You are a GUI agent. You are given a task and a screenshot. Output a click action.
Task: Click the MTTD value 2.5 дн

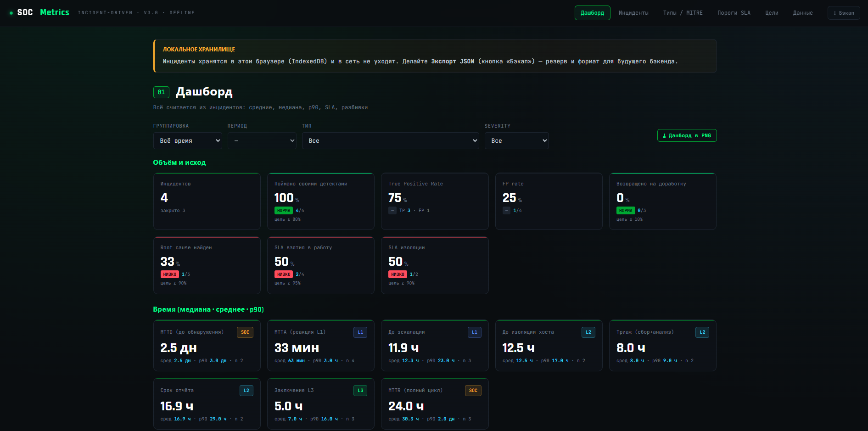pos(179,348)
